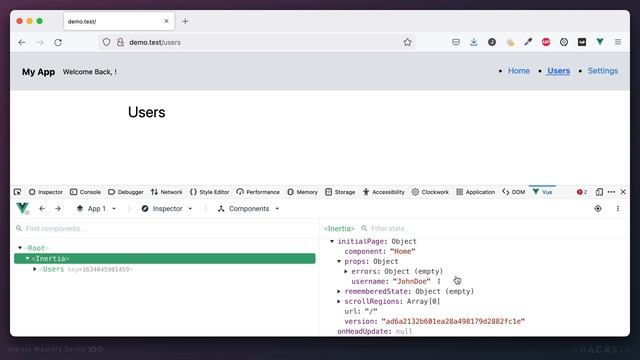Go back in Vue devtools history arrow

tap(42, 209)
